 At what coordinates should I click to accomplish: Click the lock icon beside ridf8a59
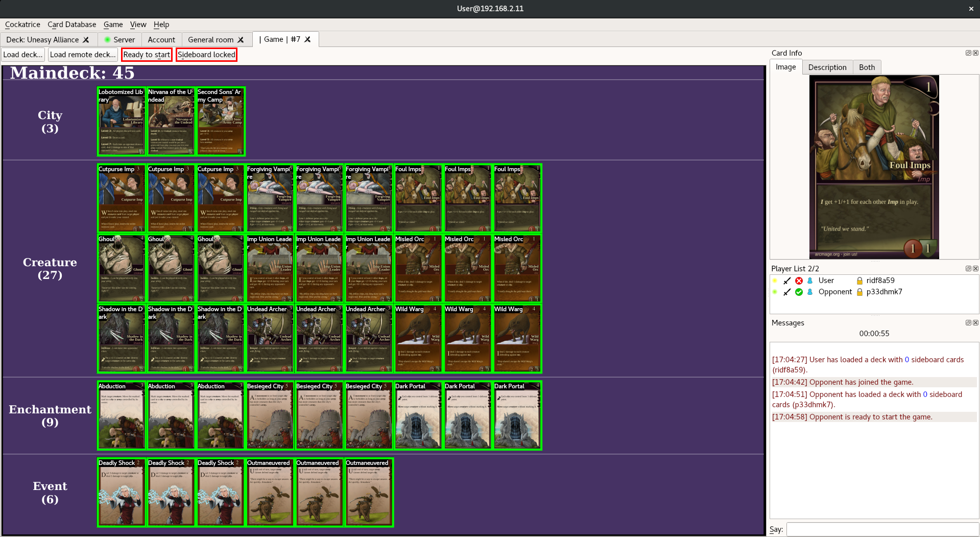point(859,281)
